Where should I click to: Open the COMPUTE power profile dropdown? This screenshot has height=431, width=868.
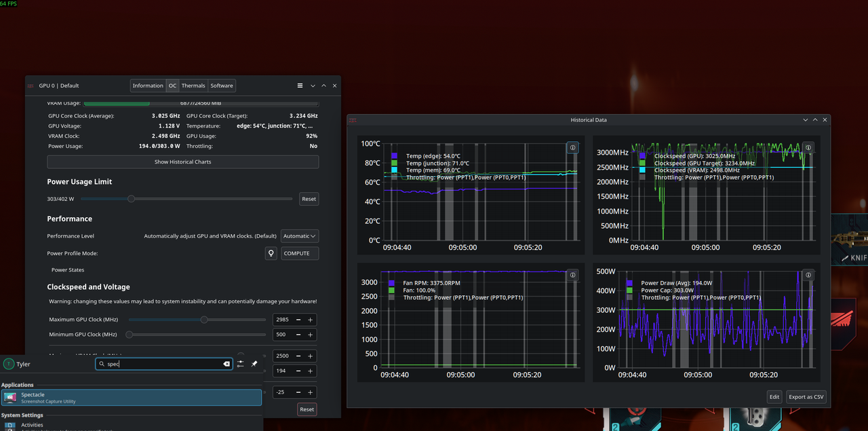click(300, 253)
